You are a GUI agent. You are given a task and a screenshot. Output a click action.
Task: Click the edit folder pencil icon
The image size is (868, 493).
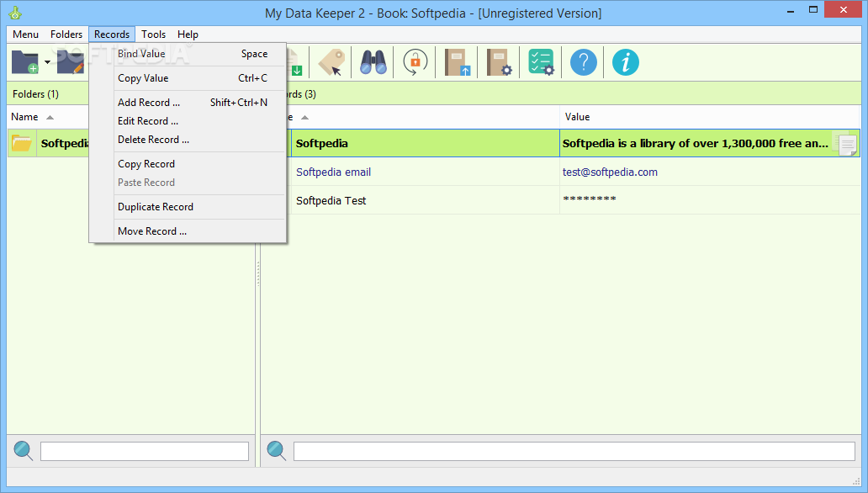(x=71, y=62)
